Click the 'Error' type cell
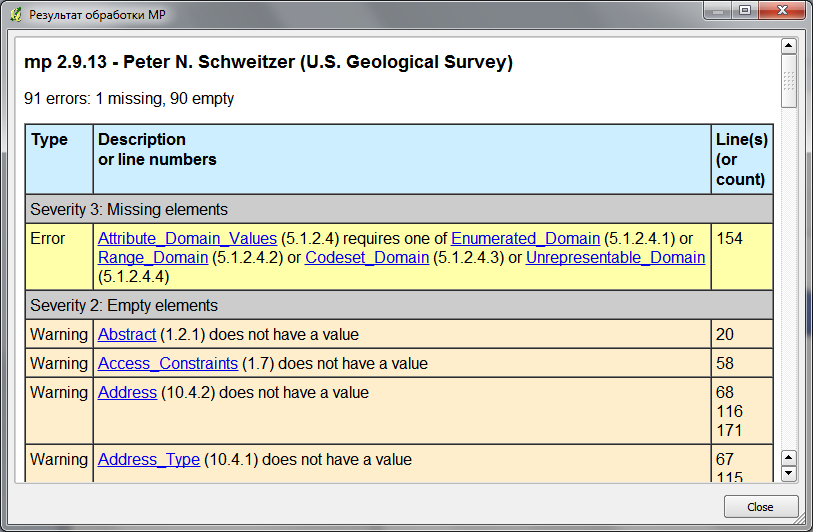Viewport: 813px width, 532px height. click(59, 257)
